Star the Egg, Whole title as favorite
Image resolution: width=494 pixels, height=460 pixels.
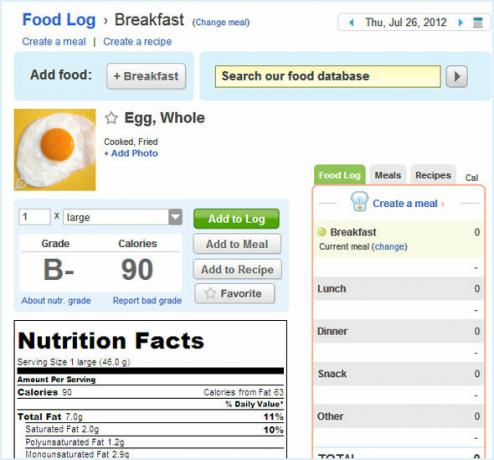click(111, 118)
